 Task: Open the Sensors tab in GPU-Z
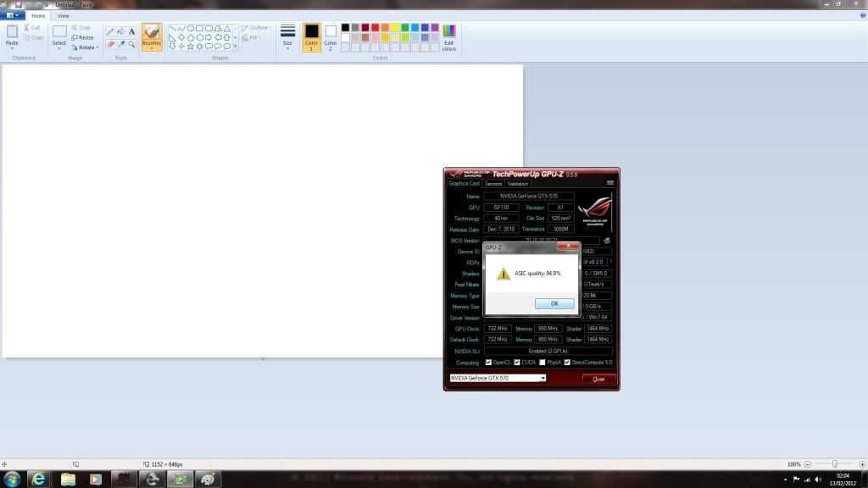tap(493, 184)
